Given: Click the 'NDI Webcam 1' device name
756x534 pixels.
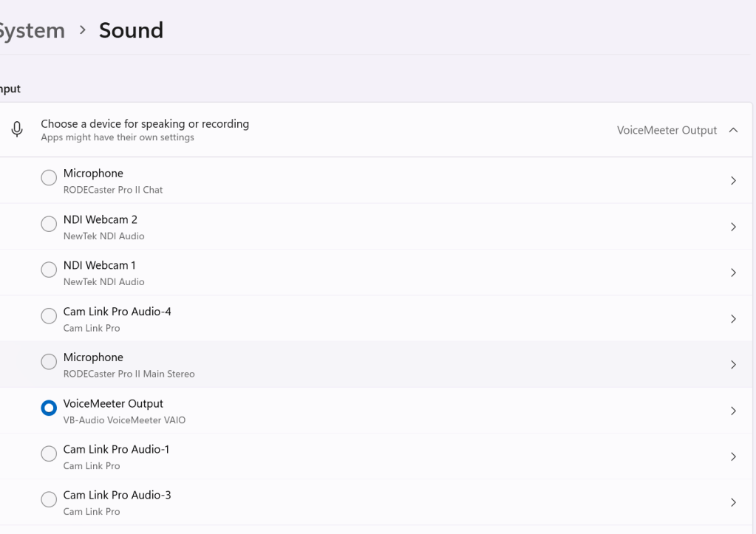Looking at the screenshot, I should click(x=99, y=266).
